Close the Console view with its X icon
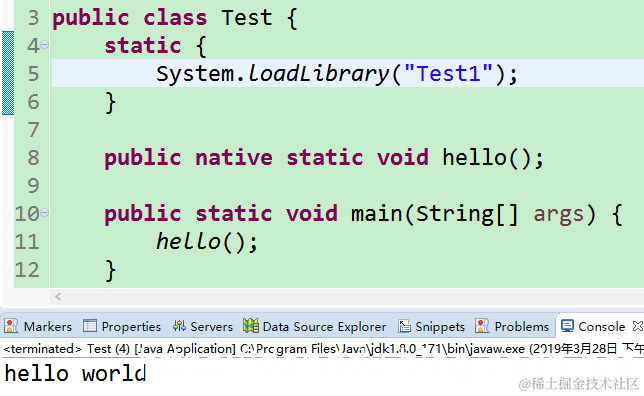 point(638,326)
